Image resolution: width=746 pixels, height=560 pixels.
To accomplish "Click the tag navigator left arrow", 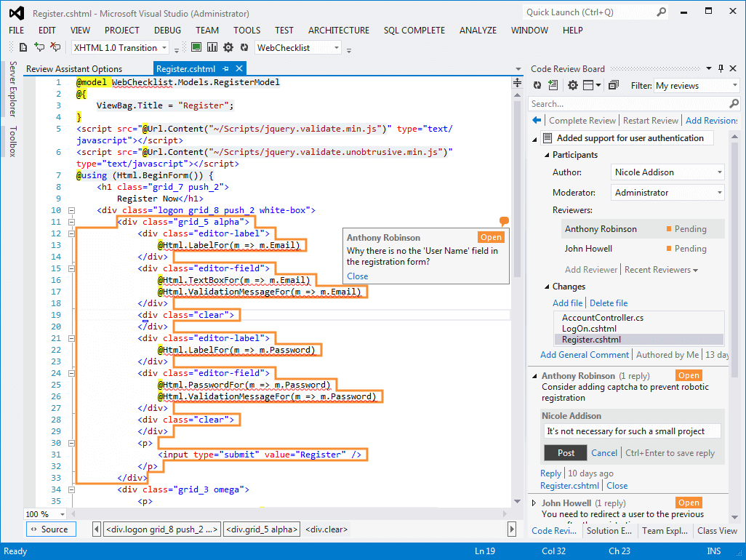I will tap(97, 529).
